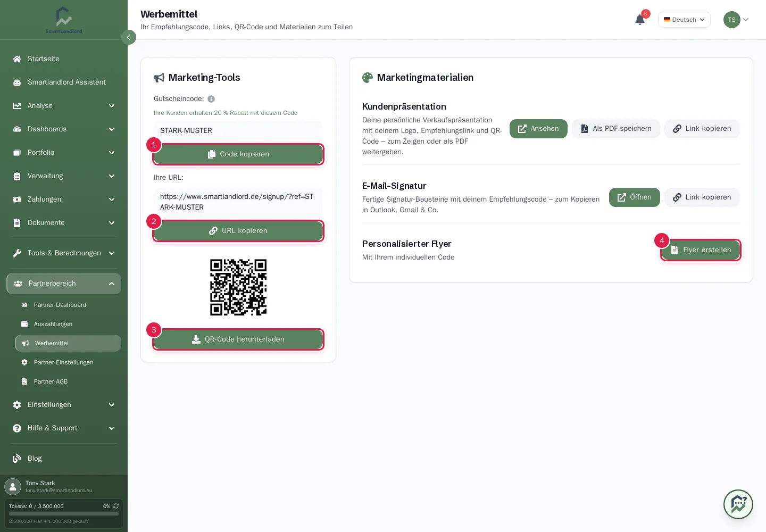
Task: Expand the Einstellungen section chevron
Action: (112, 405)
